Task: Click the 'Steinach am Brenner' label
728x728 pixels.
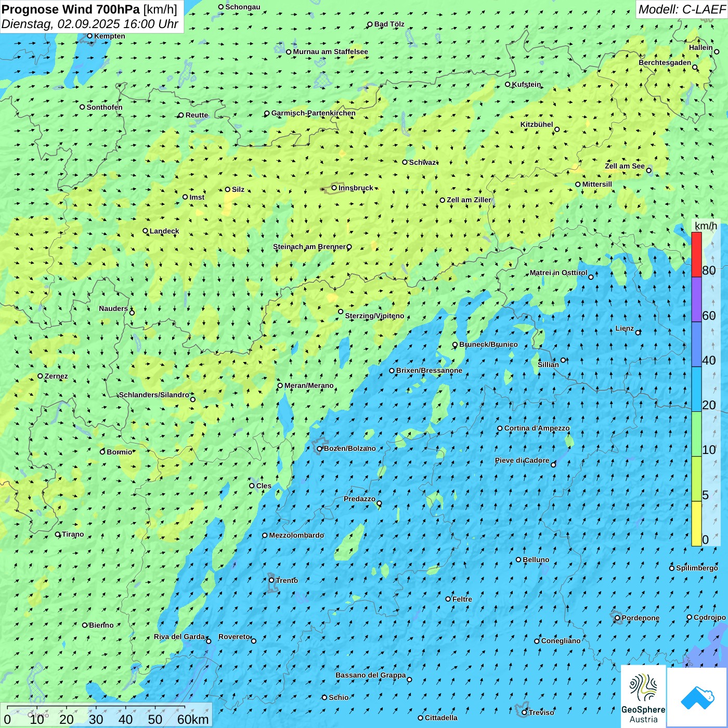Action: (309, 246)
